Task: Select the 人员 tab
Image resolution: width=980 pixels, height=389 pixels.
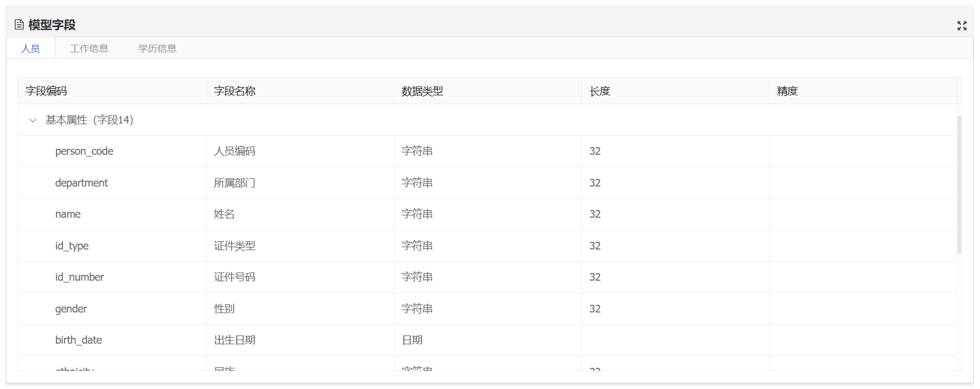Action: click(31, 48)
